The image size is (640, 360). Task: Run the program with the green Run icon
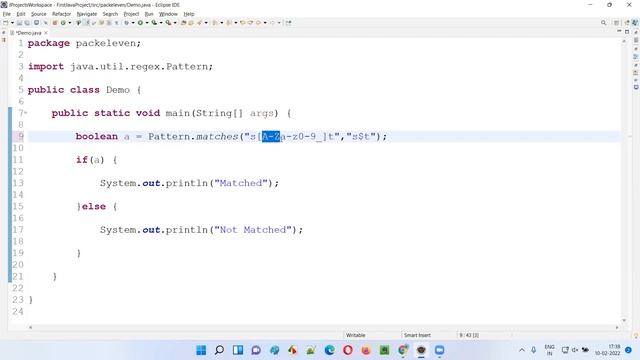(x=140, y=23)
